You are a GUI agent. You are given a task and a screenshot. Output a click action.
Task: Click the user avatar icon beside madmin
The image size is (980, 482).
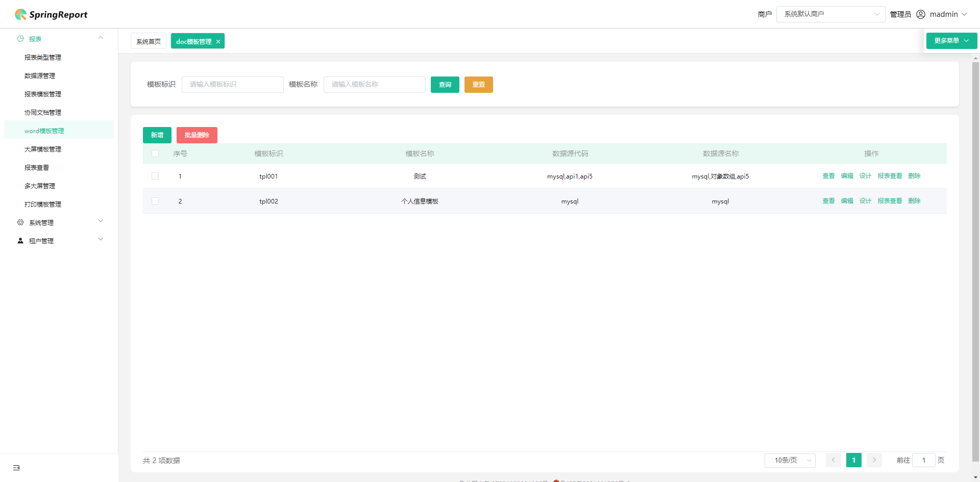921,14
